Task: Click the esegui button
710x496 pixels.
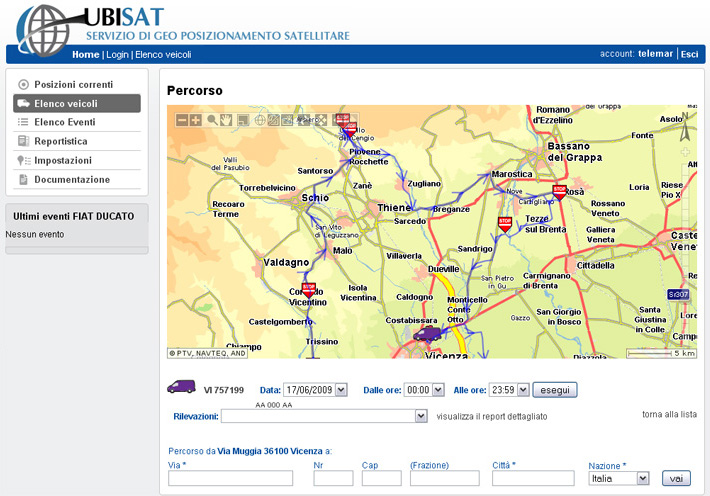Action: point(555,390)
